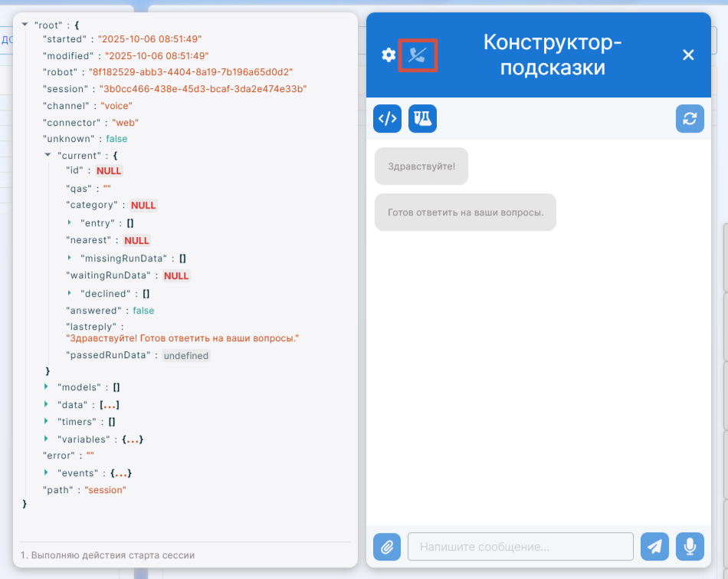The height and width of the screenshot is (579, 728).
Task: Collapse the "root" JSON node
Action: point(26,25)
